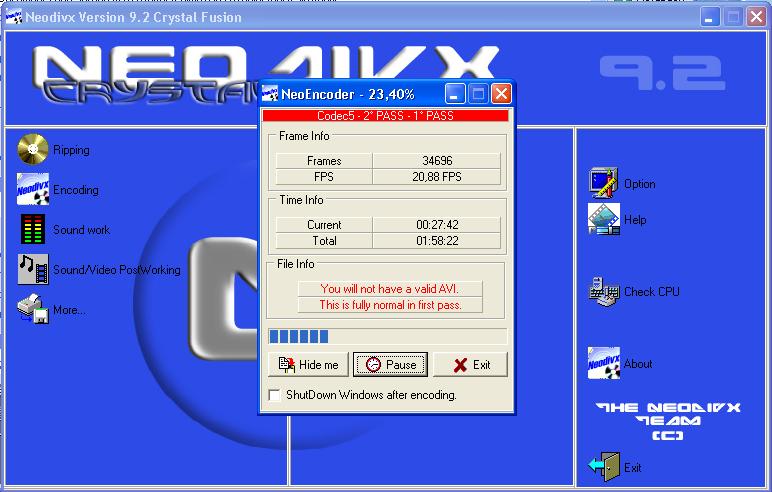The height and width of the screenshot is (492, 772).
Task: Choose the Sound work label
Action: coord(81,230)
